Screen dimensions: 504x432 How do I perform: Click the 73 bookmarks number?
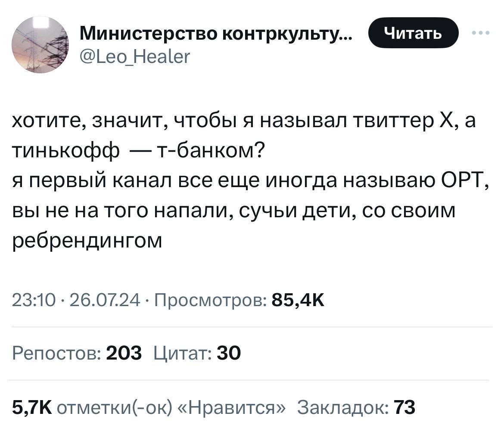tap(405, 407)
